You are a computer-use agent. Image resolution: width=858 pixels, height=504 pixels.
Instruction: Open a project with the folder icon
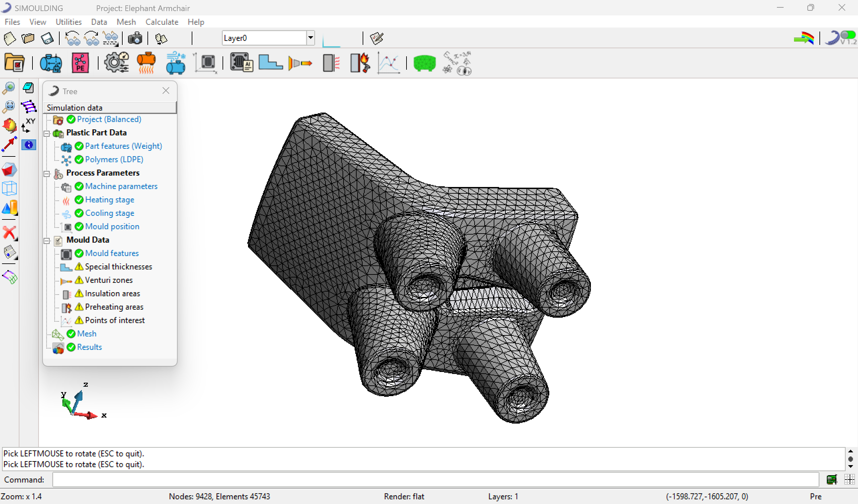point(28,38)
